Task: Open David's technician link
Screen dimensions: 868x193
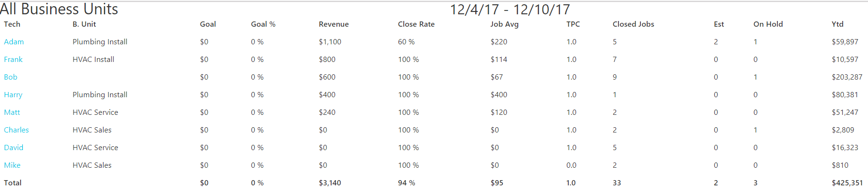Action: tap(13, 148)
